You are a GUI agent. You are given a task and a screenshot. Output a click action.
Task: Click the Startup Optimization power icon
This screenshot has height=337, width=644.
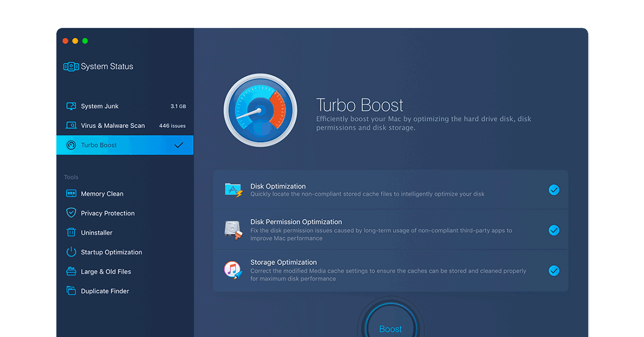pos(71,252)
